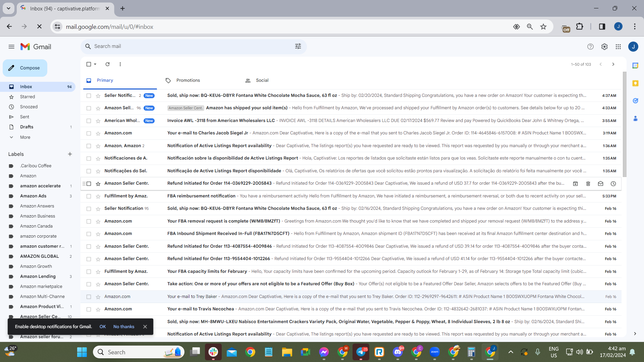Open select-all dropdown arrow
The image size is (644, 362).
[95, 64]
